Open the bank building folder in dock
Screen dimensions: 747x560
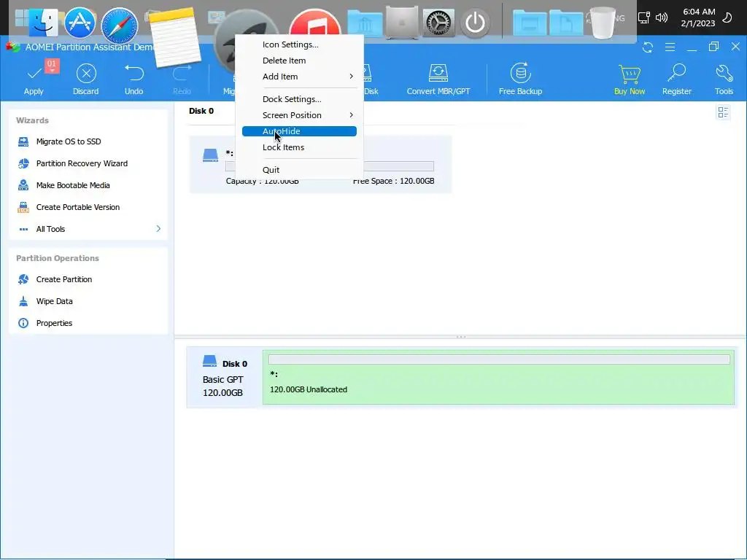click(x=365, y=23)
